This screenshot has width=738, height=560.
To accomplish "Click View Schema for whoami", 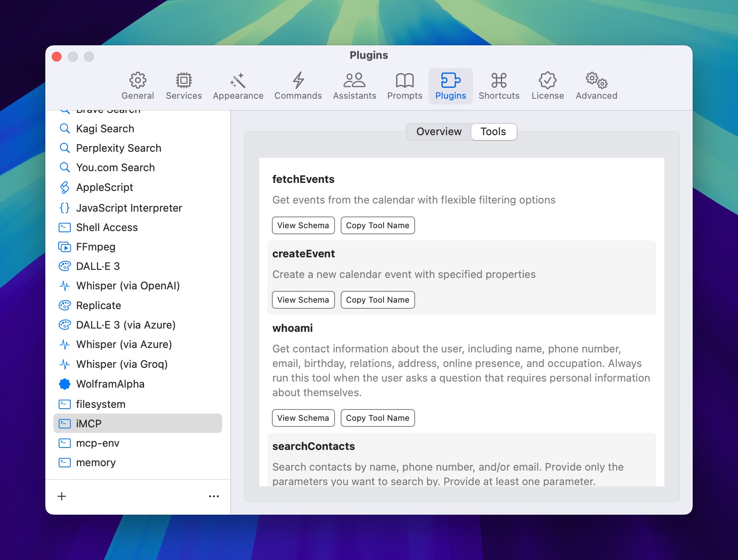I will (303, 418).
